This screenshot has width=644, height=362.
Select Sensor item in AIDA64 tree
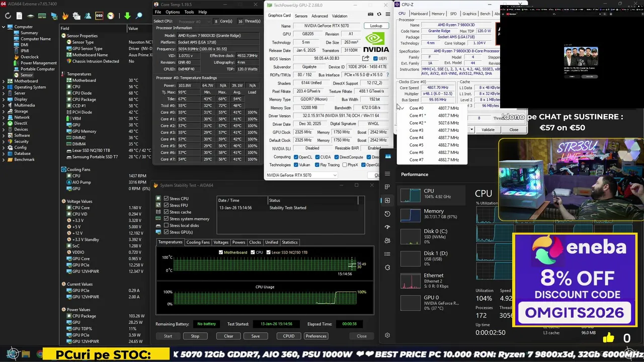(x=27, y=75)
